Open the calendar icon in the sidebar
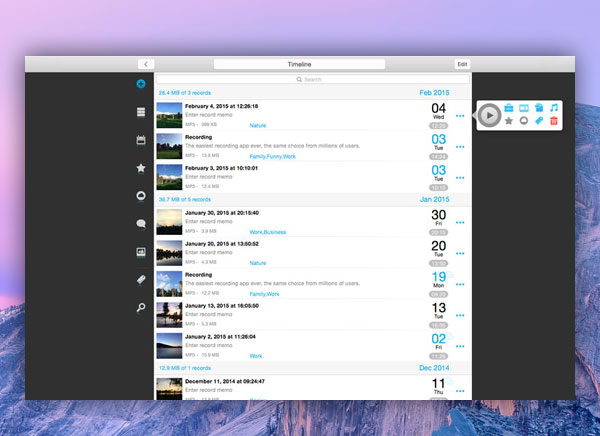The height and width of the screenshot is (436, 600). (x=141, y=140)
